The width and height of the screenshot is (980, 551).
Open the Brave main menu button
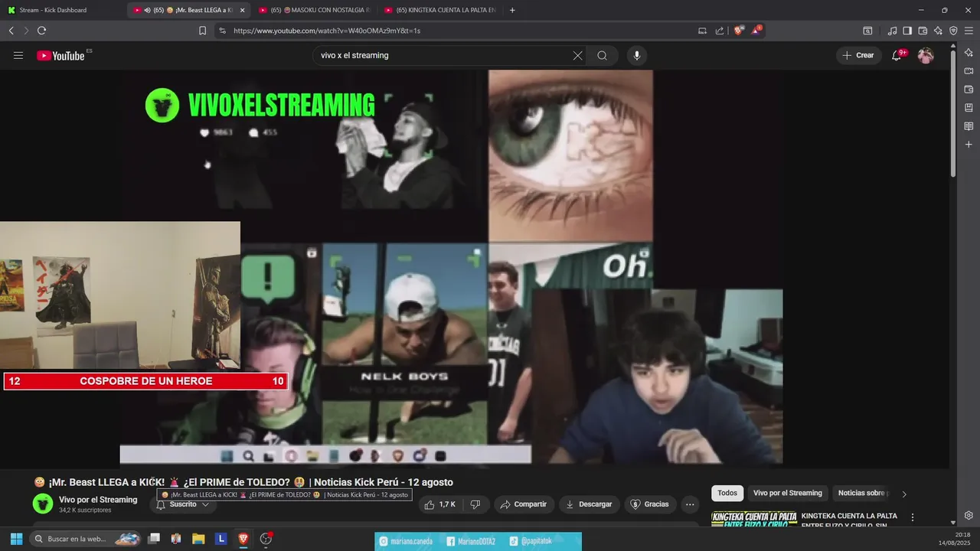[969, 31]
